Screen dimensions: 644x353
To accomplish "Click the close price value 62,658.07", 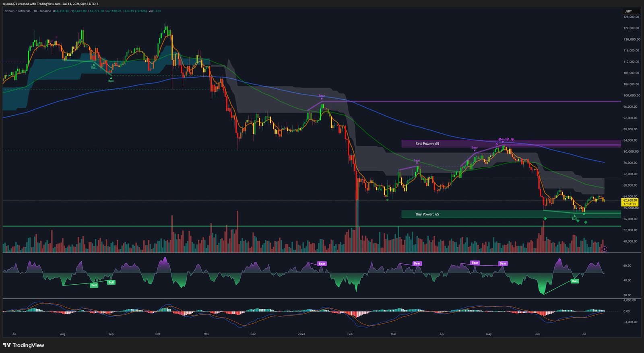I will pos(114,11).
